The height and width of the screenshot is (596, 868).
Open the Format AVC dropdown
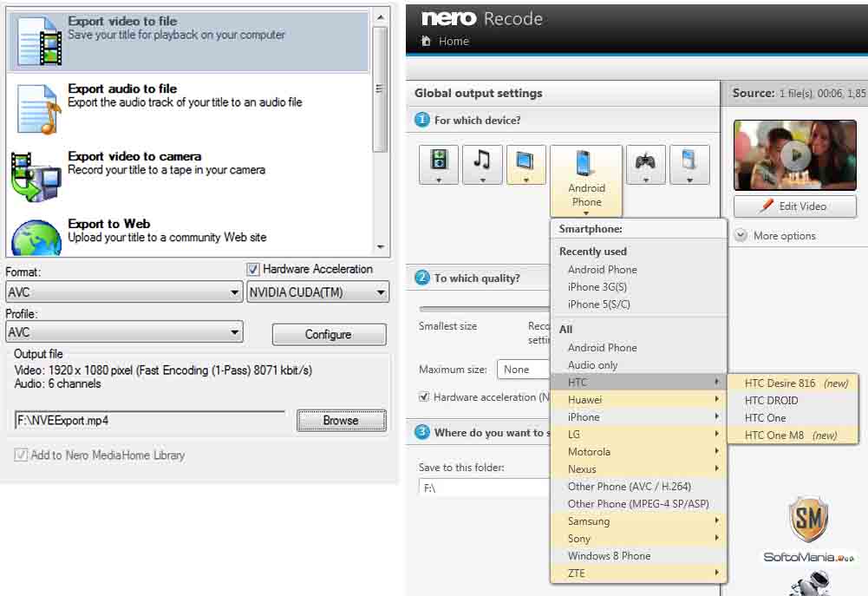(124, 293)
